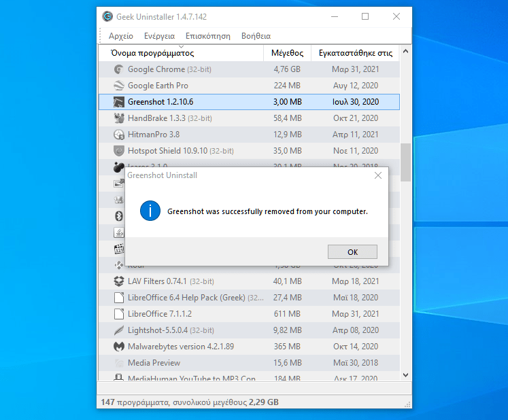Click the Ιουλ 30, 2020 install date
Viewport: 508px width, 420px height.
[356, 102]
